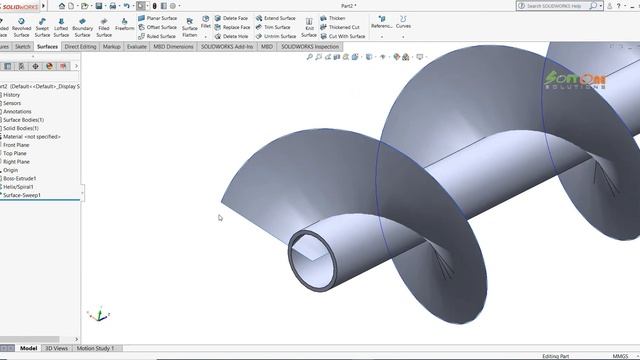Choose Replace Face command
The width and height of the screenshot is (640, 360).
pos(232,27)
